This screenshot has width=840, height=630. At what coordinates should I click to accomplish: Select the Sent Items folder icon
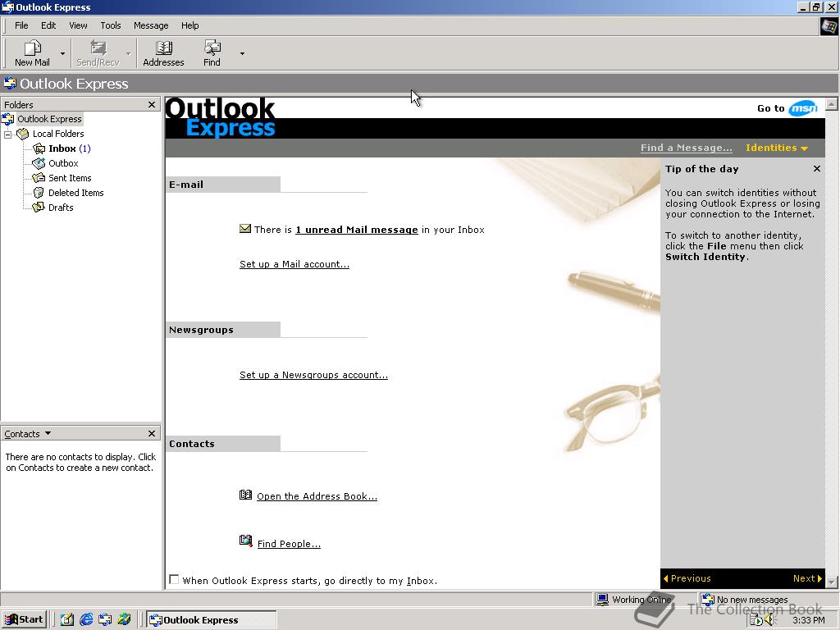(39, 178)
